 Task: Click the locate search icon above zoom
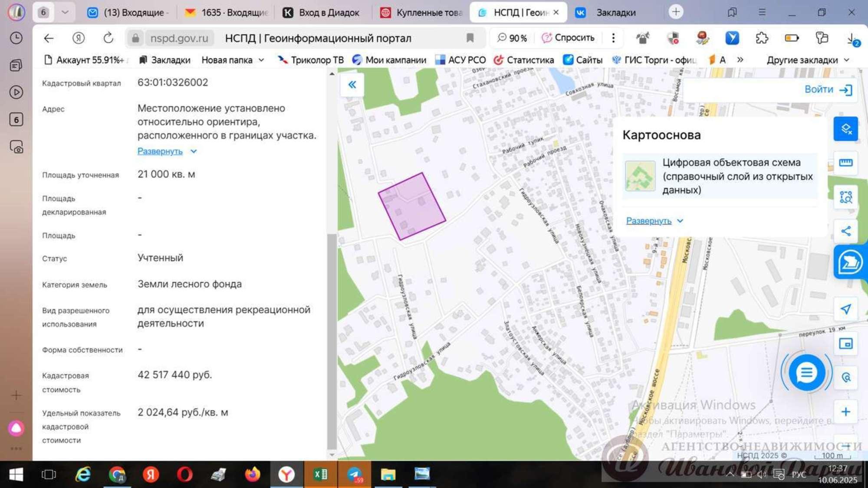[845, 377]
